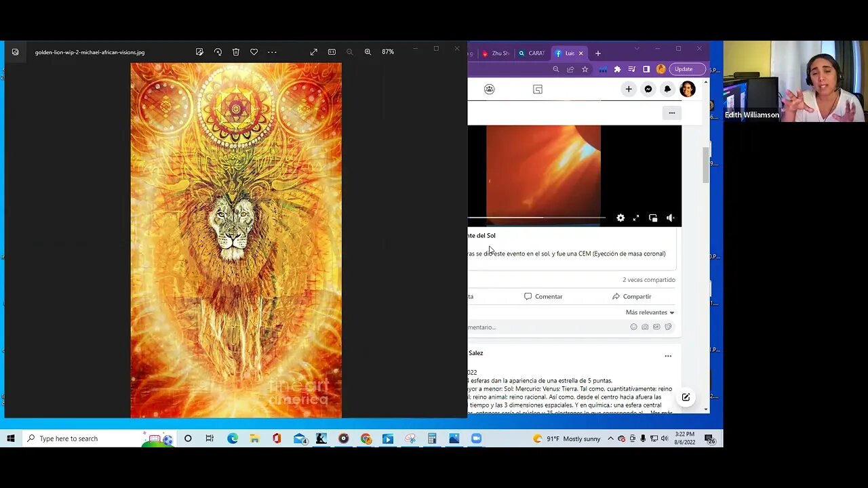
Task: Click the golden lion painting in Photos
Action: [236, 240]
